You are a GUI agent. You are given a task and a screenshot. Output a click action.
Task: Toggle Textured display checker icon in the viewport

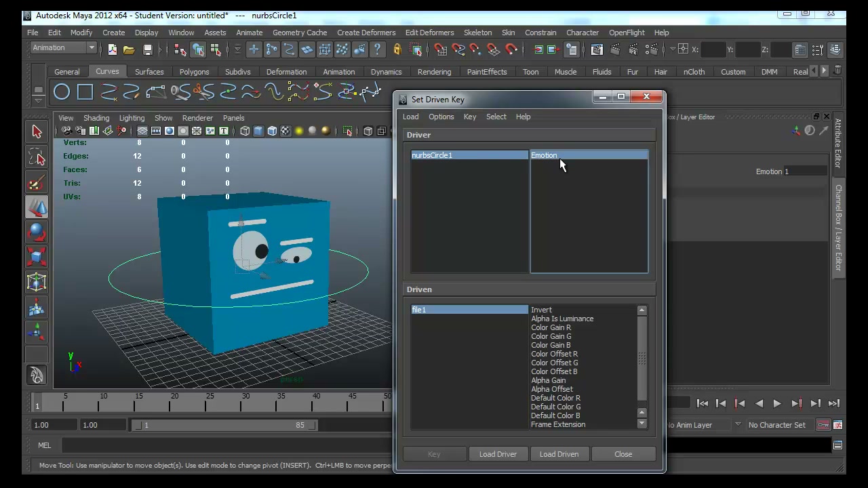pyautogui.click(x=285, y=131)
